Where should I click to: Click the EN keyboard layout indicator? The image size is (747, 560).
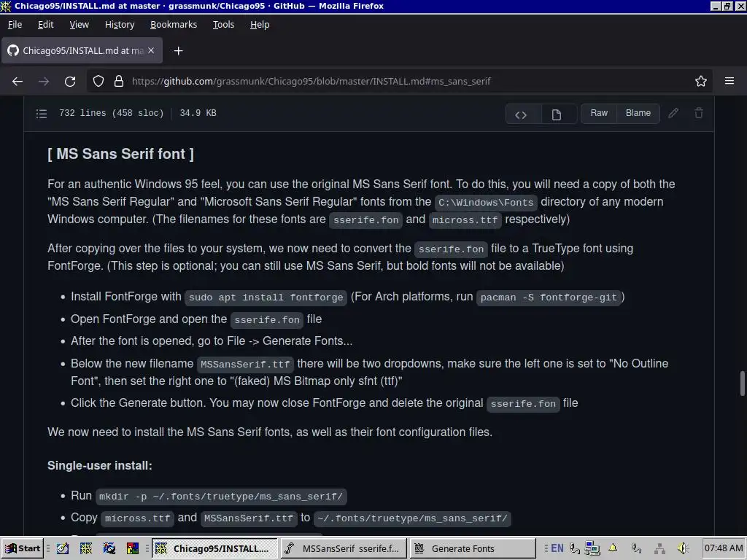coord(557,548)
